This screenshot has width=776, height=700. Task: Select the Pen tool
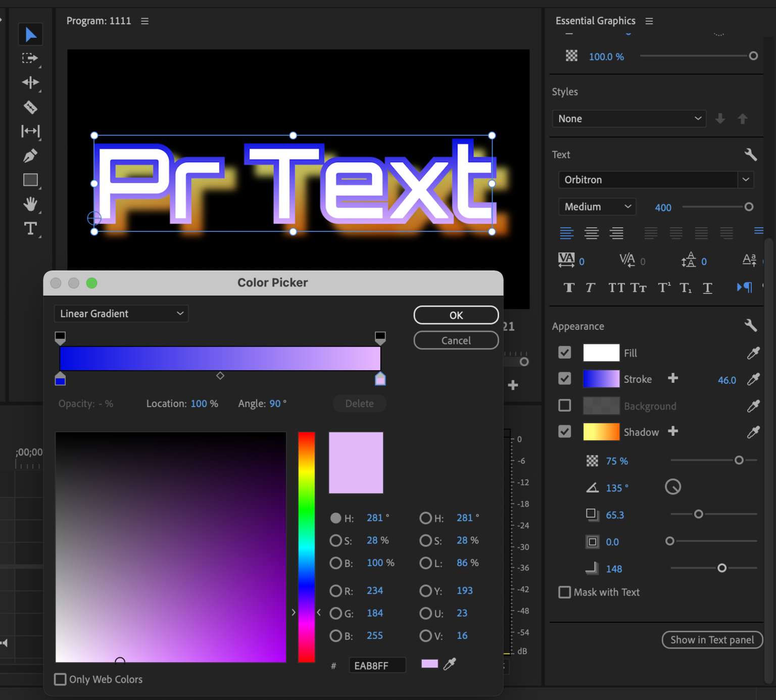(30, 156)
